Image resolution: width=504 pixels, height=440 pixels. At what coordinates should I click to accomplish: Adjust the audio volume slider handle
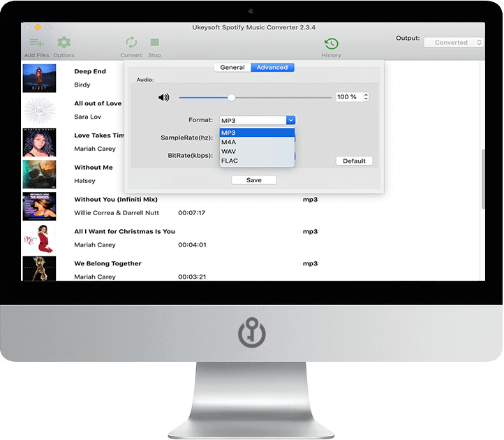tap(232, 98)
